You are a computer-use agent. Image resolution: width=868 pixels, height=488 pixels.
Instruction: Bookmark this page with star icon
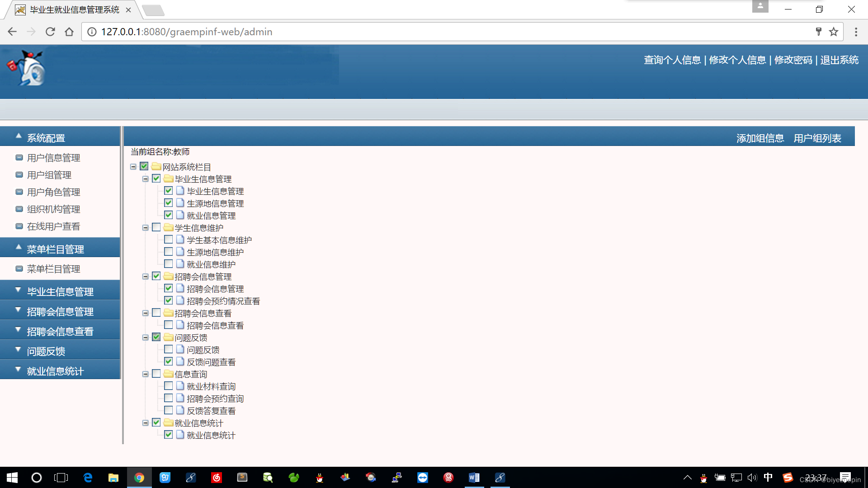[834, 32]
